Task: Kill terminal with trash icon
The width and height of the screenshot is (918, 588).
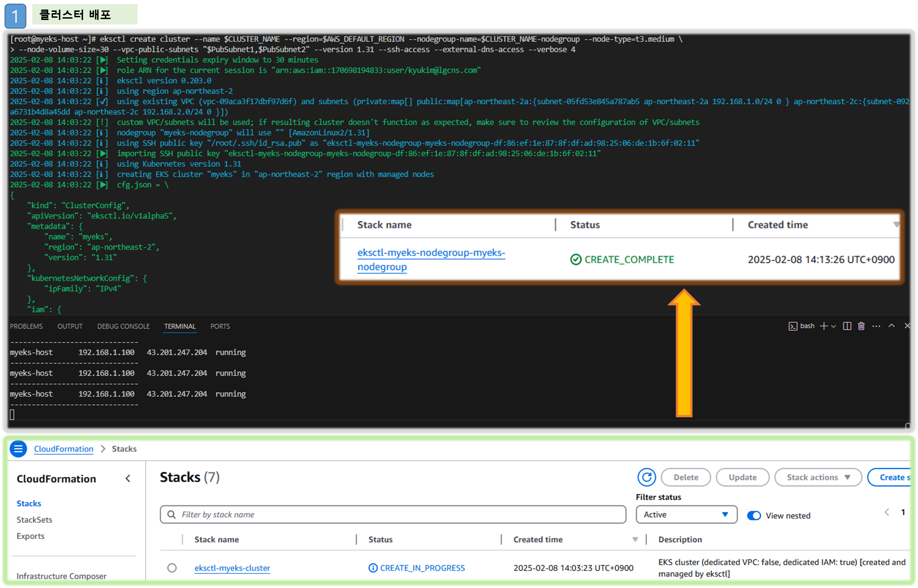Action: [861, 326]
